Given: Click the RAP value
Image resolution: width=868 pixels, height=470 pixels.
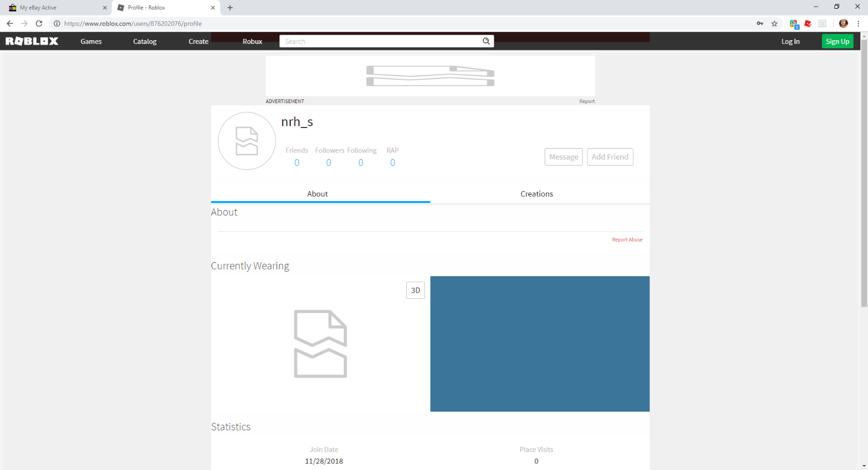Looking at the screenshot, I should (393, 163).
